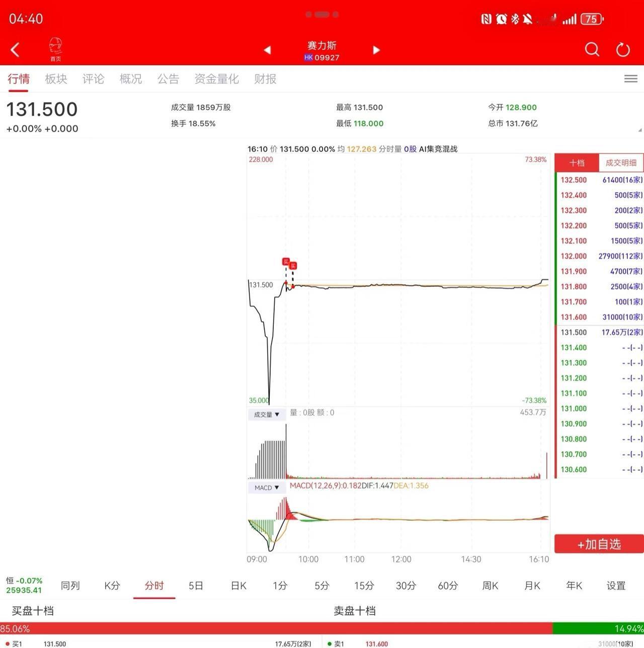Image resolution: width=644 pixels, height=648 pixels.
Task: Tap the 132.500 ask price row
Action: [600, 180]
